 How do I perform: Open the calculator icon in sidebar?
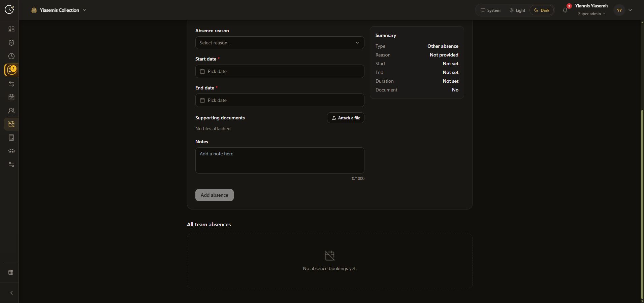[11, 138]
